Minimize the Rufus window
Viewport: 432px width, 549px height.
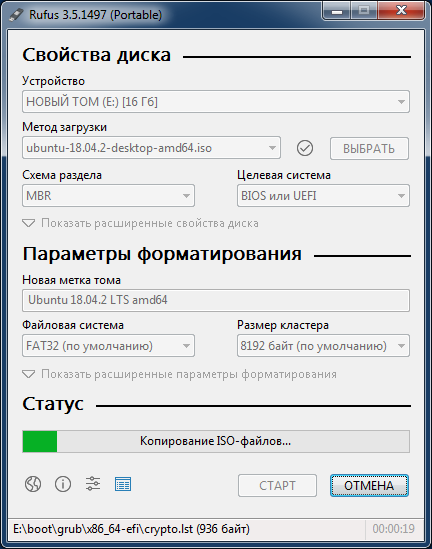(337, 11)
